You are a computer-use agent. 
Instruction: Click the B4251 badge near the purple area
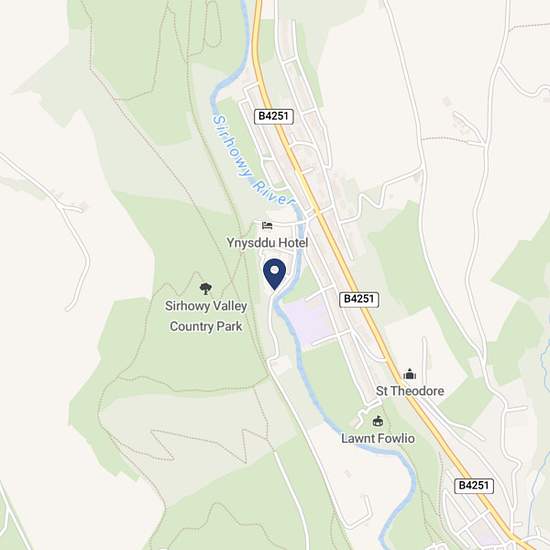pos(359,299)
